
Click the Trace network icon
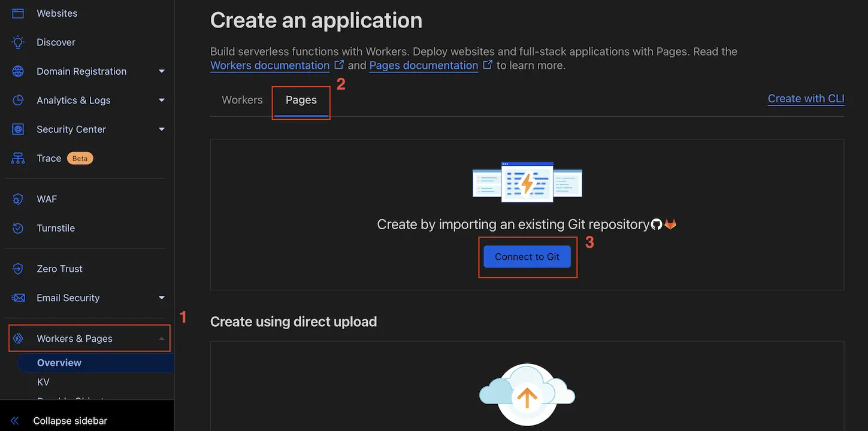(x=18, y=159)
